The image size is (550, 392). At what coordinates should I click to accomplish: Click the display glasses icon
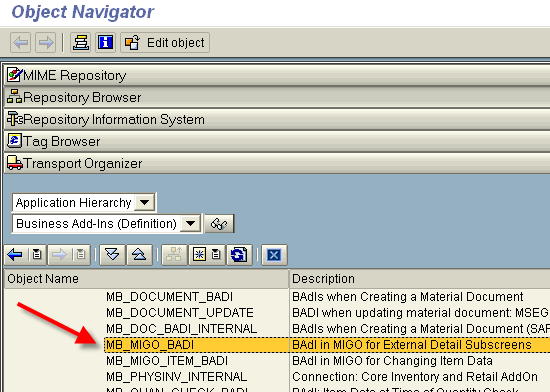coord(219,224)
